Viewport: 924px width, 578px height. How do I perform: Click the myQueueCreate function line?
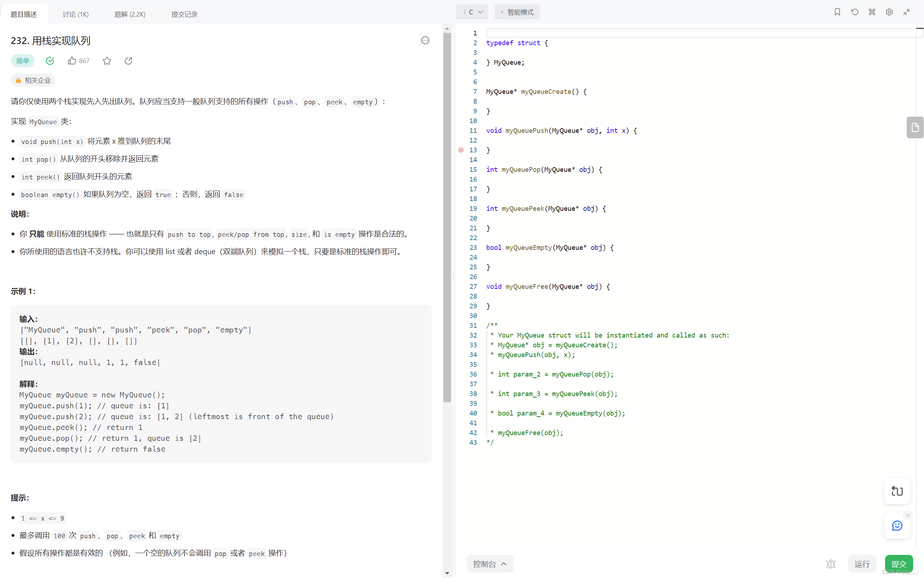(536, 92)
